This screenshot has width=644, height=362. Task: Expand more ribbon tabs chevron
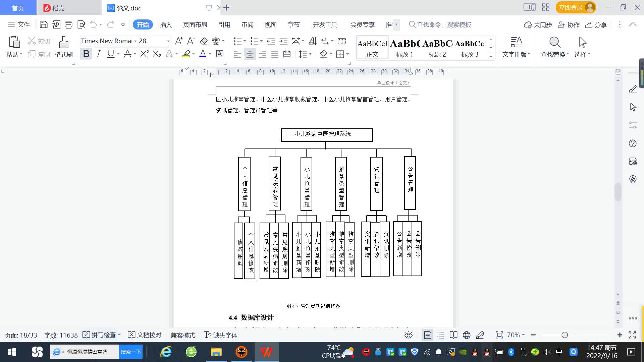[x=396, y=24]
